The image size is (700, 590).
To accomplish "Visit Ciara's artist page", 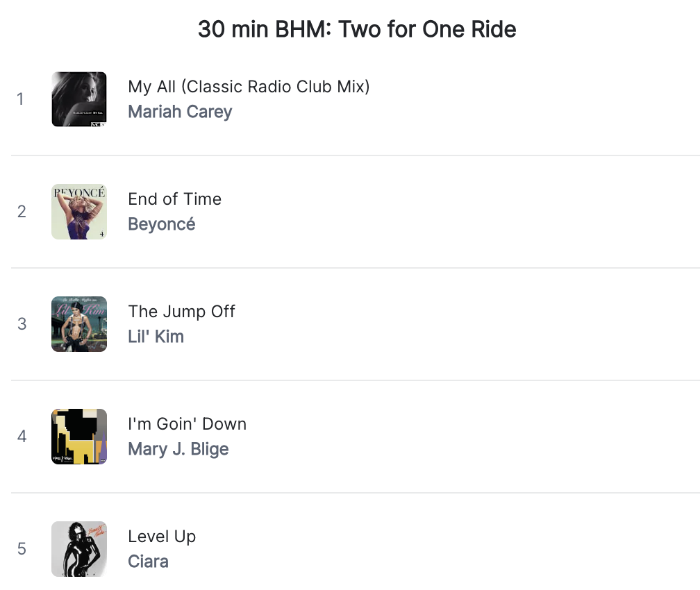I will [x=148, y=561].
